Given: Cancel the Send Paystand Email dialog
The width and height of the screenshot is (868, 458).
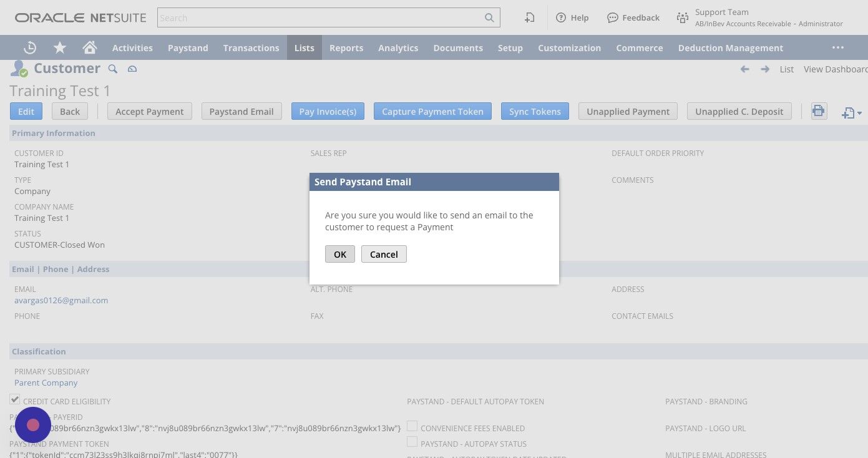Looking at the screenshot, I should click(384, 254).
